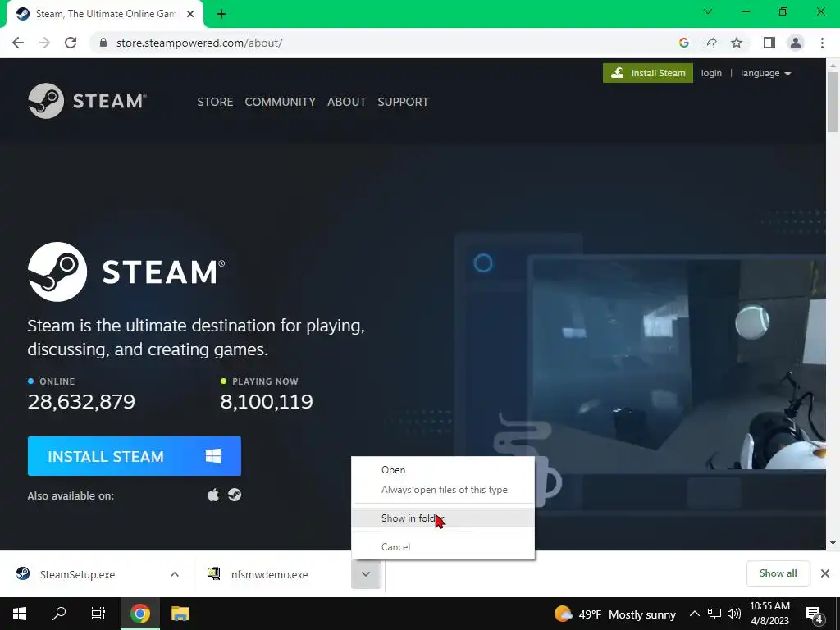Image resolution: width=840 pixels, height=630 pixels.
Task: Go back using the browser back arrow
Action: (x=18, y=43)
